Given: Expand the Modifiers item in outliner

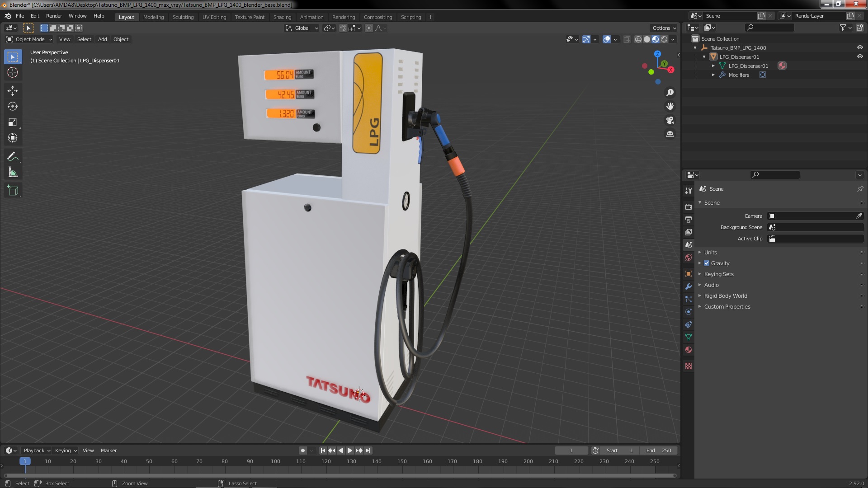Looking at the screenshot, I should click(x=713, y=75).
